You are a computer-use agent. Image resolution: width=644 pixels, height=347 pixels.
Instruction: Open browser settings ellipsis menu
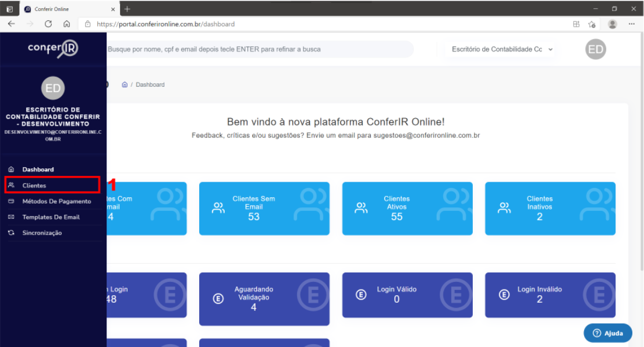click(632, 24)
